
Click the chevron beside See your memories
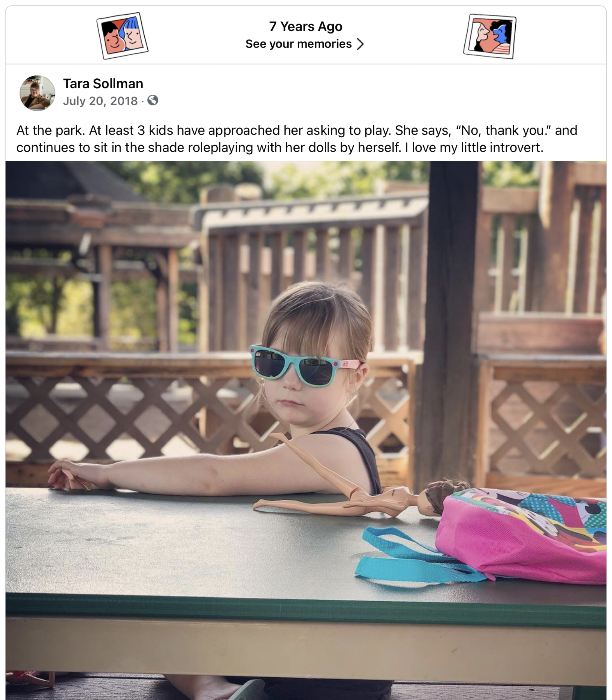click(360, 44)
